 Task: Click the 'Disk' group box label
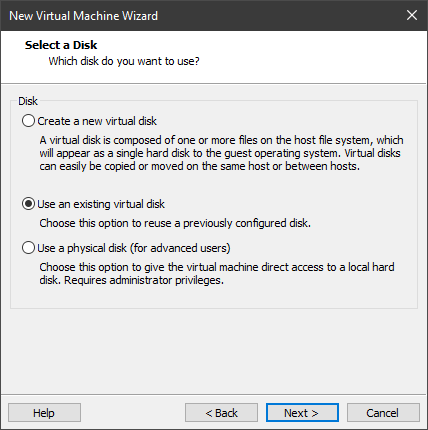[28, 101]
